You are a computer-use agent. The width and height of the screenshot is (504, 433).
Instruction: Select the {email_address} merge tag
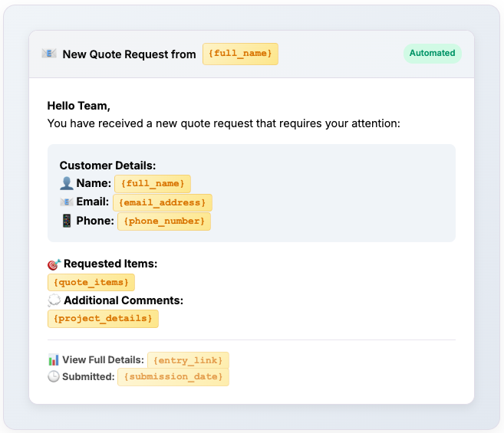click(x=163, y=202)
